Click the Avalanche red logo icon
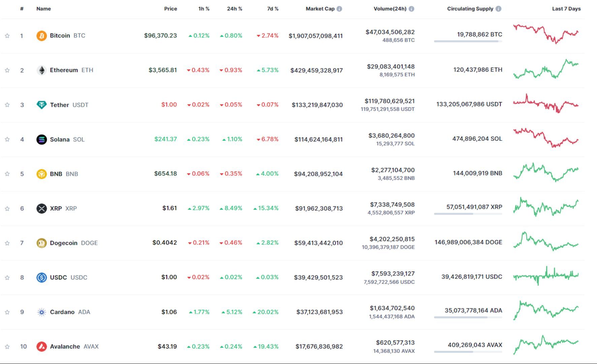Image resolution: width=597 pixels, height=364 pixels. click(41, 346)
